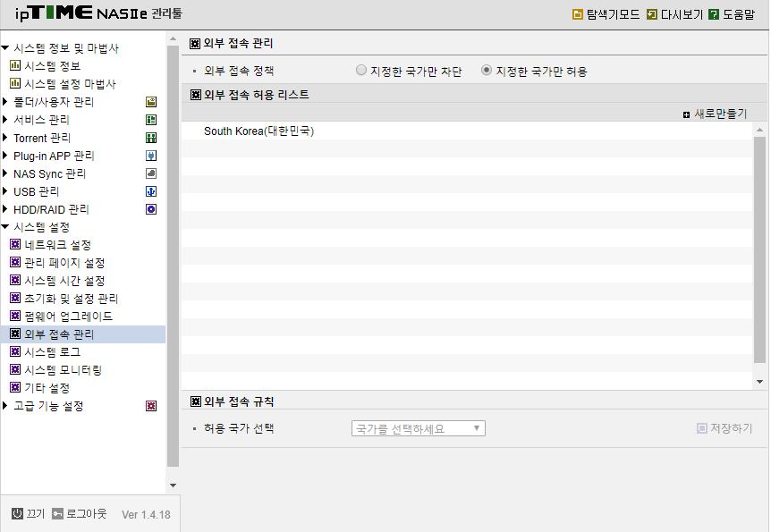The height and width of the screenshot is (532, 771).
Task: Click the 다시보기 link text
Action: (x=682, y=14)
